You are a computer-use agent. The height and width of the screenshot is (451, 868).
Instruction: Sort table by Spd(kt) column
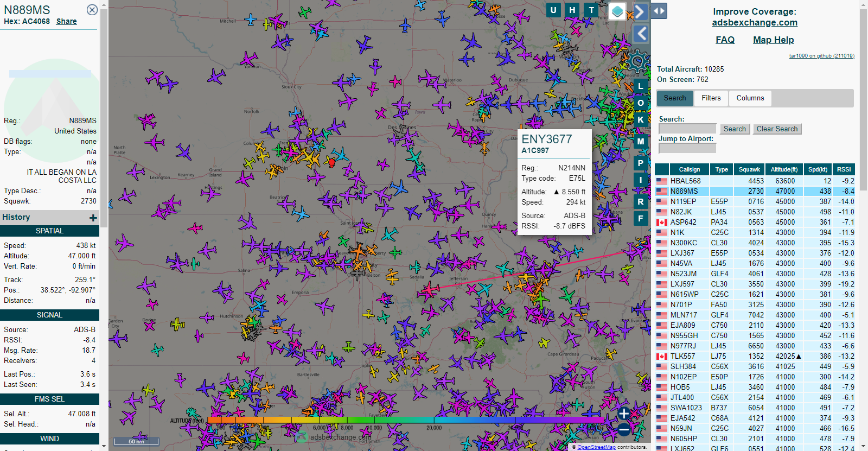click(x=818, y=169)
